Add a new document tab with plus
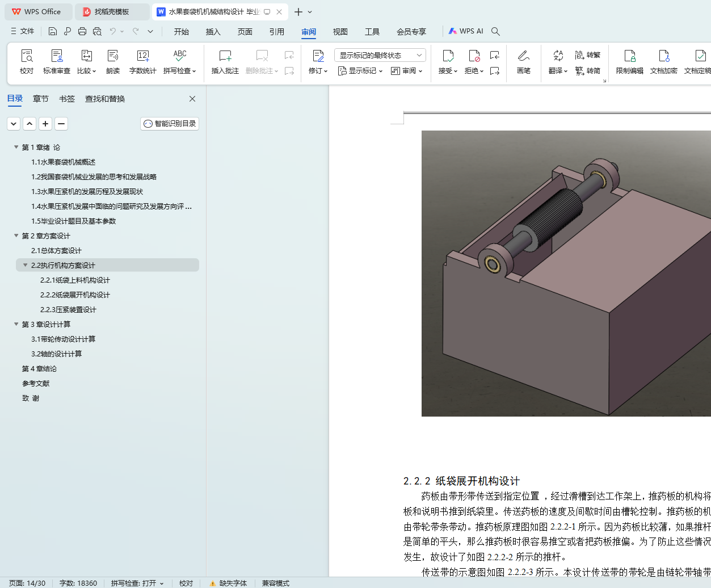Screen dimensions: 711x588 [x=298, y=12]
